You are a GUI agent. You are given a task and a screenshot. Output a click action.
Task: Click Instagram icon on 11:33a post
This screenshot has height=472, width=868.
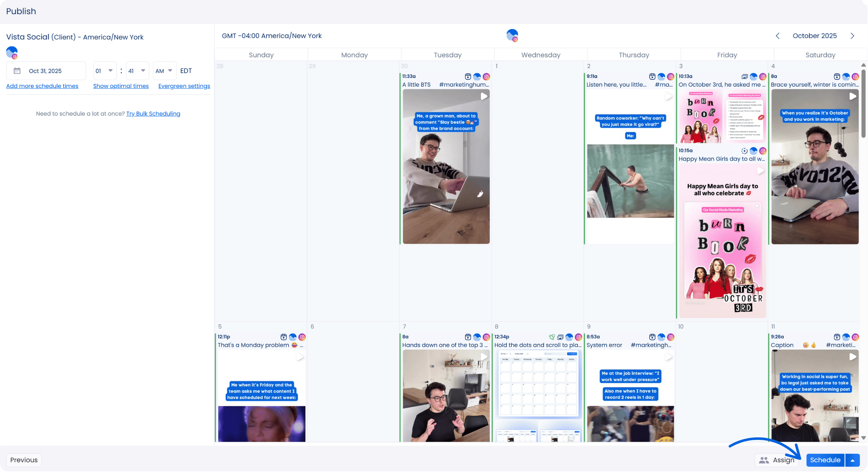[x=486, y=77]
